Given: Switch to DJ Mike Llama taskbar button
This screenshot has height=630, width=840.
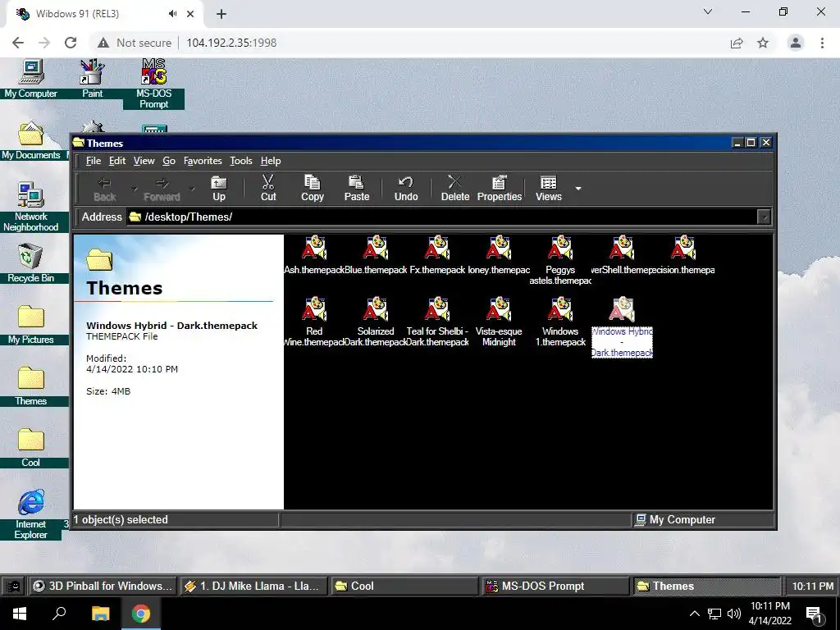Looking at the screenshot, I should (x=253, y=586).
